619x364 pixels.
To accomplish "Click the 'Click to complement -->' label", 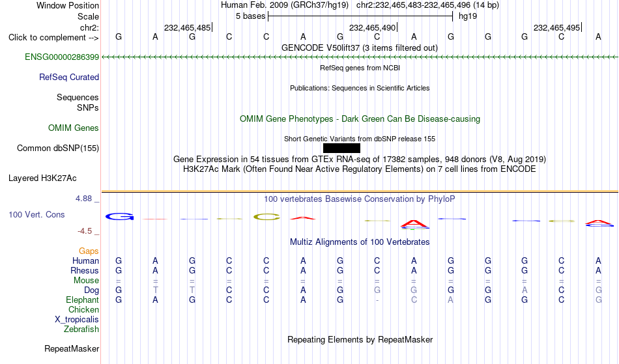I will (53, 38).
